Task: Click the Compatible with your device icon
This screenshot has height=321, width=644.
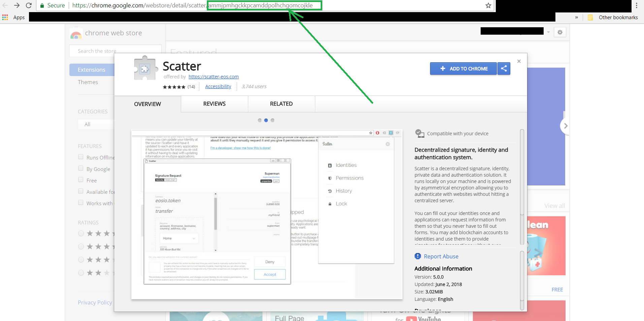Action: (x=420, y=134)
